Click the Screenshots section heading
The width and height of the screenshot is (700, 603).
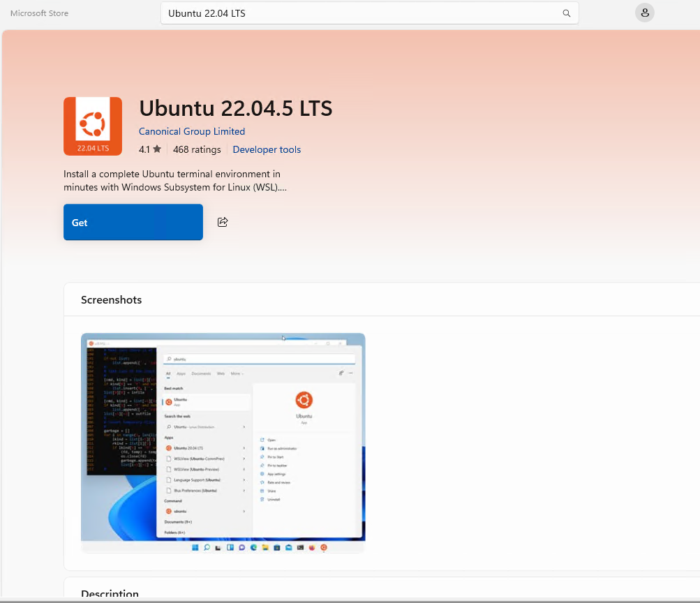point(111,300)
